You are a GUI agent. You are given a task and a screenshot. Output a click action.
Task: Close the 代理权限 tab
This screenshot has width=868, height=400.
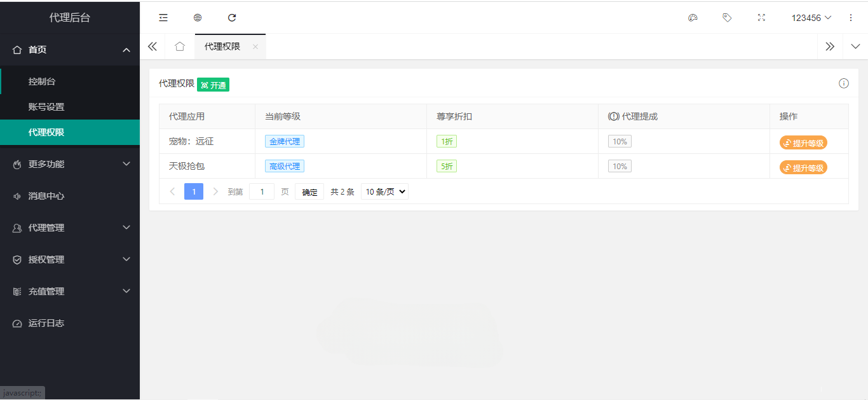pyautogui.click(x=255, y=46)
